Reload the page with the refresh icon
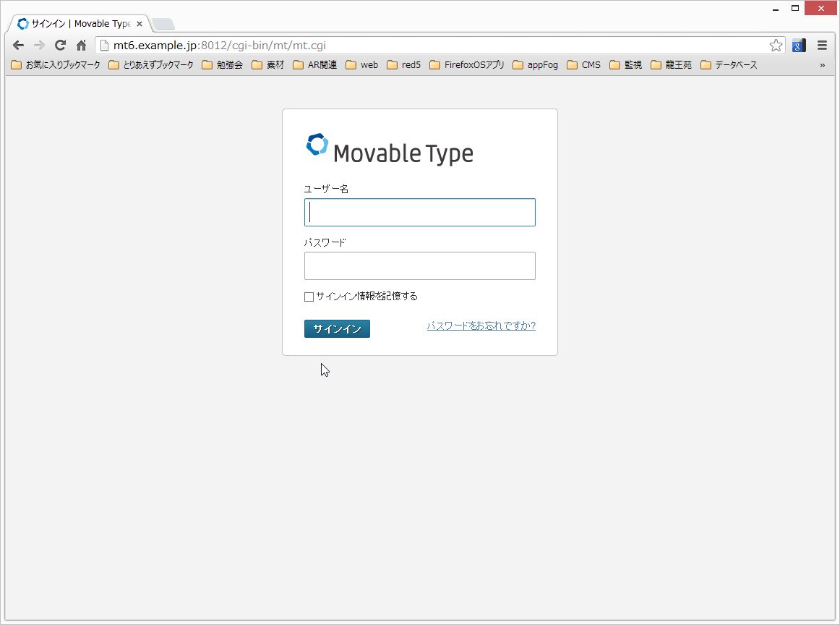The height and width of the screenshot is (625, 840). click(x=61, y=46)
